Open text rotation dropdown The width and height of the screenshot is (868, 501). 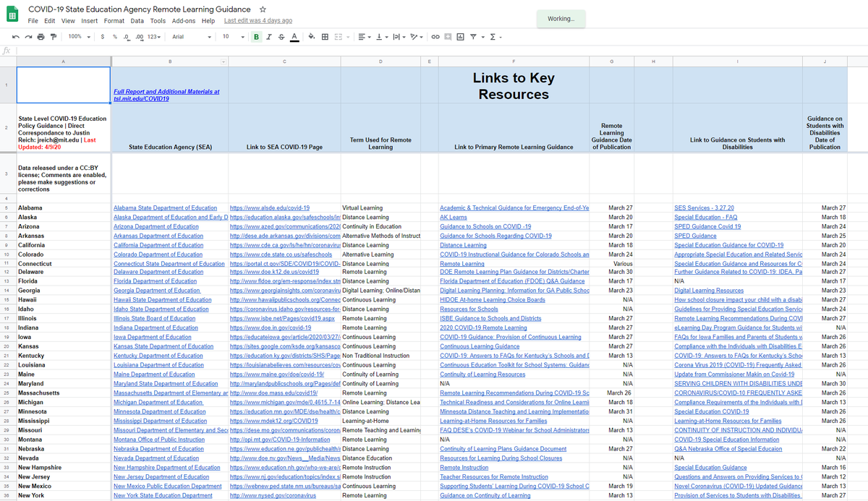[416, 37]
